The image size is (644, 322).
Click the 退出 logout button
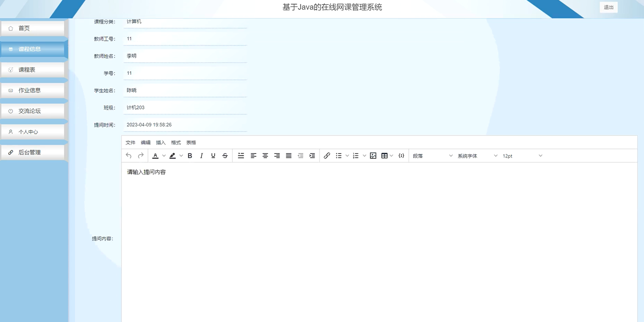(608, 7)
